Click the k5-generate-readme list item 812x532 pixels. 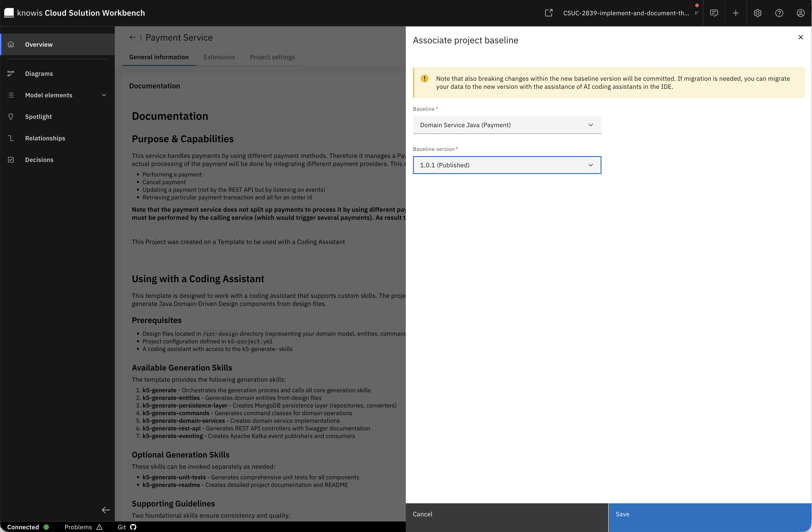coord(245,485)
